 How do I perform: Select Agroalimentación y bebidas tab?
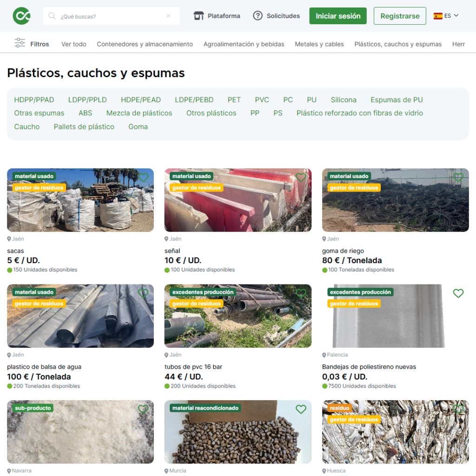pos(244,44)
